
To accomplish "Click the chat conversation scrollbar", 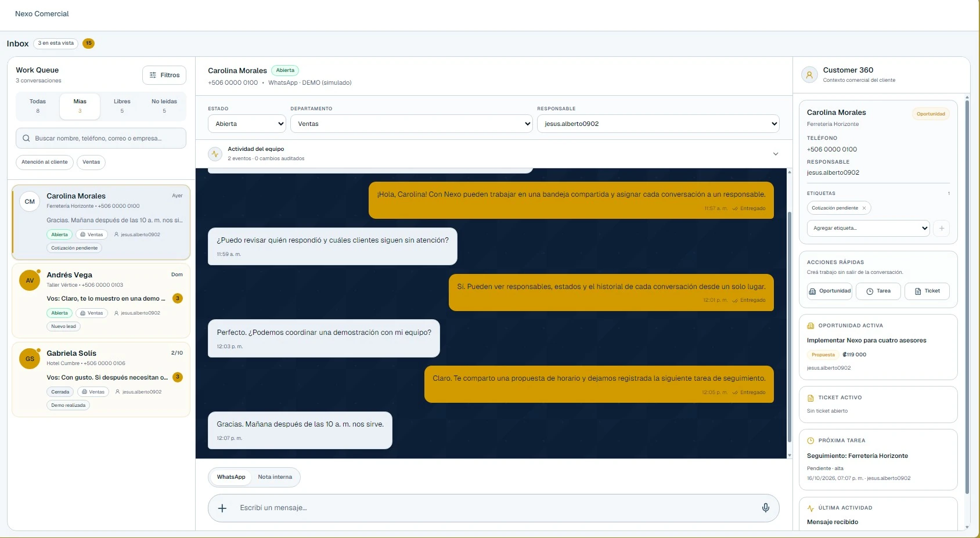I will (x=790, y=327).
